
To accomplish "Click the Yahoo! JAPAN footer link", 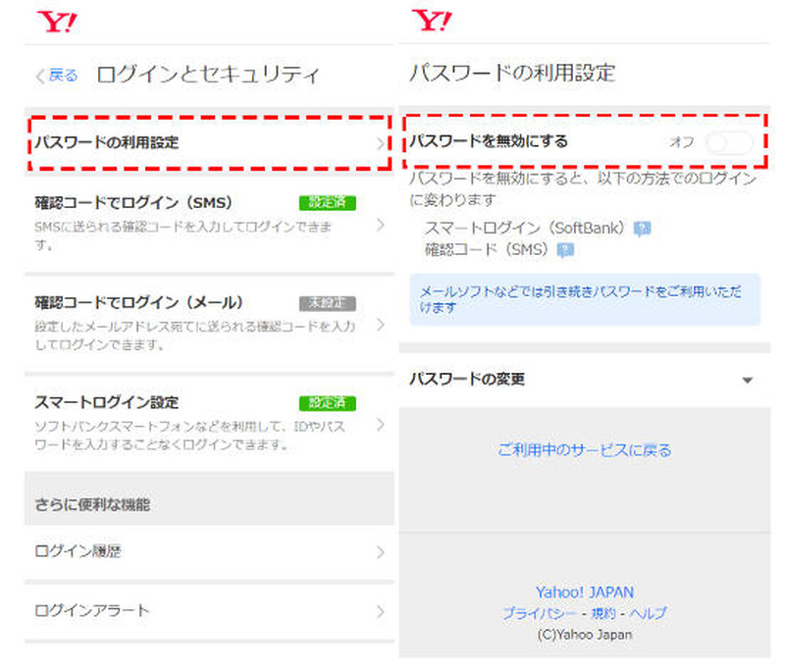I will [584, 593].
